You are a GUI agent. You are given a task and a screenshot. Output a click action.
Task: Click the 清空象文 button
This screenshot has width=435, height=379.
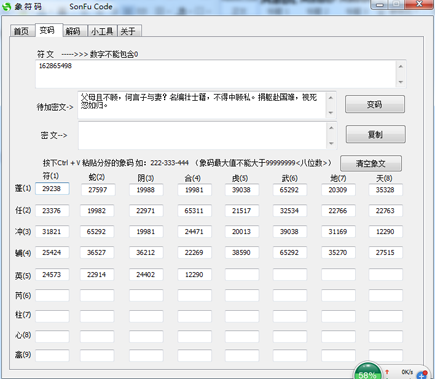[371, 163]
